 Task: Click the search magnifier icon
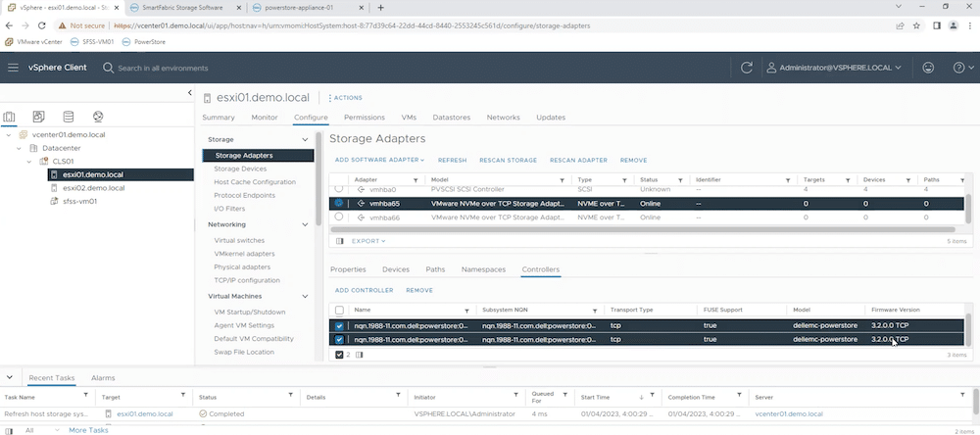[x=108, y=68]
